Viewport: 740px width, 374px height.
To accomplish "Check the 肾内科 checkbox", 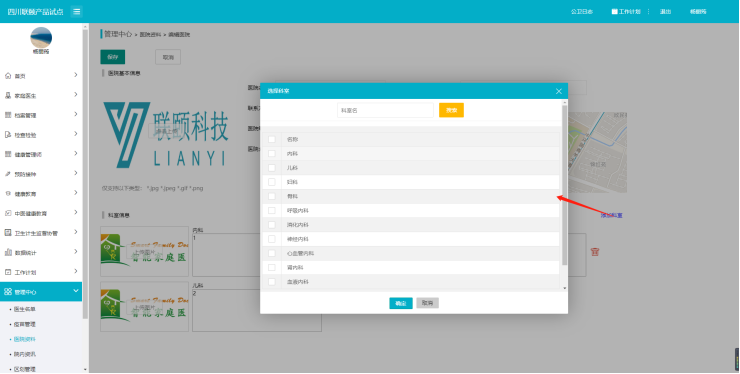I will [272, 267].
